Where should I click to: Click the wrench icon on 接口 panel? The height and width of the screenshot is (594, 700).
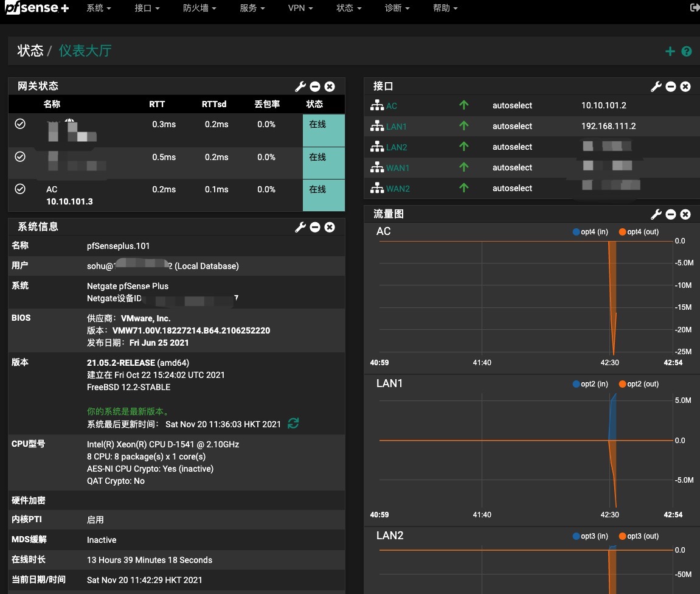click(x=656, y=86)
